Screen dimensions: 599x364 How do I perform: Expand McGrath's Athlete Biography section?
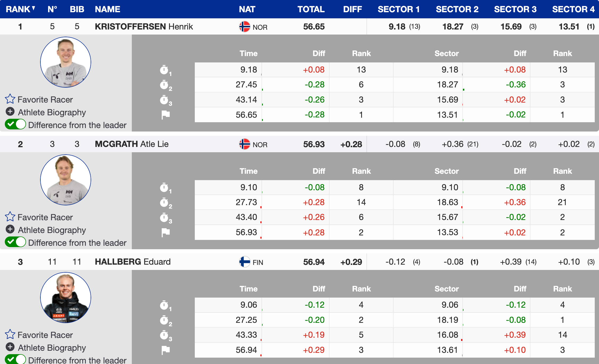10,229
